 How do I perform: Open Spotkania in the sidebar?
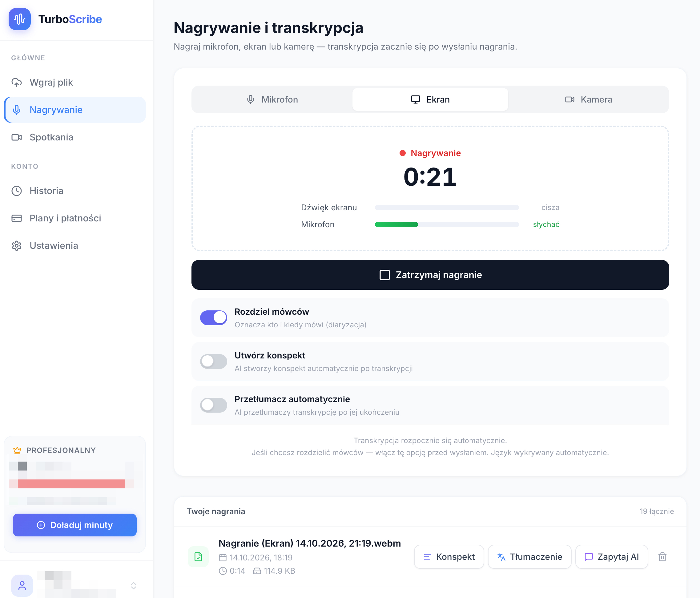click(75, 137)
